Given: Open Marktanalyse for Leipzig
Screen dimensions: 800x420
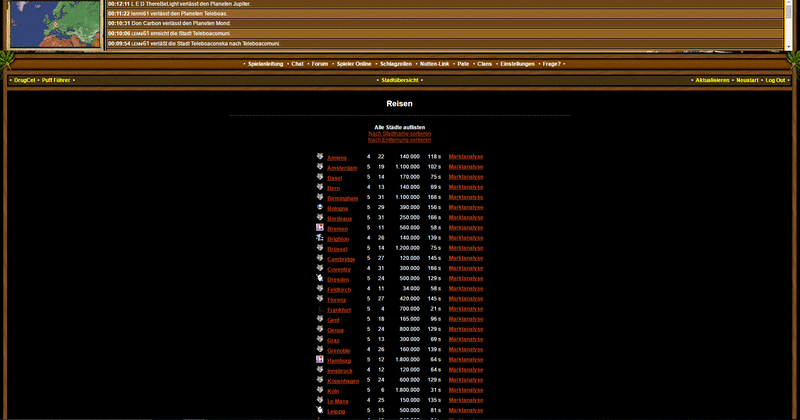Looking at the screenshot, I should tap(466, 410).
